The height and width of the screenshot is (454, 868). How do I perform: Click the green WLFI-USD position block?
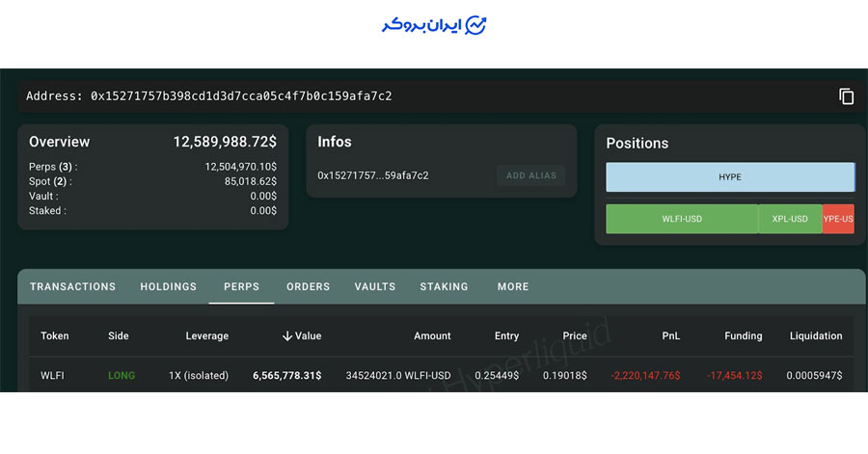[x=682, y=219]
